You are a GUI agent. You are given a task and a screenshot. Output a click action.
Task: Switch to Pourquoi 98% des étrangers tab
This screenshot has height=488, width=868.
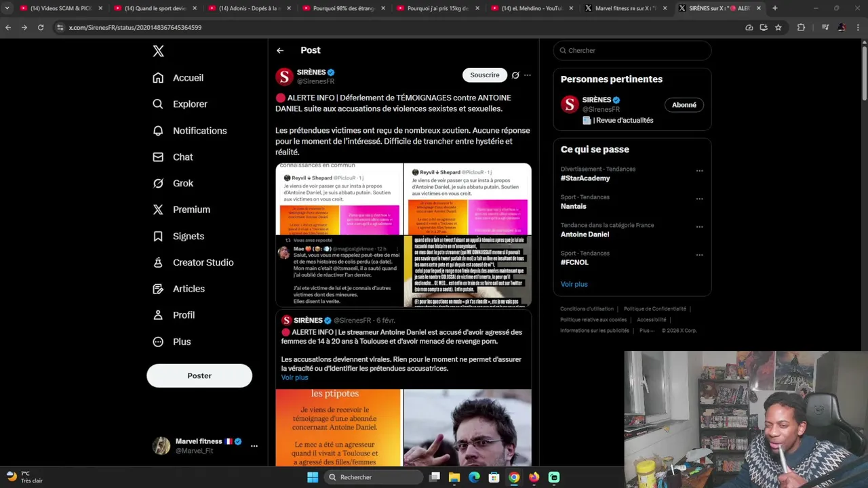pyautogui.click(x=342, y=8)
